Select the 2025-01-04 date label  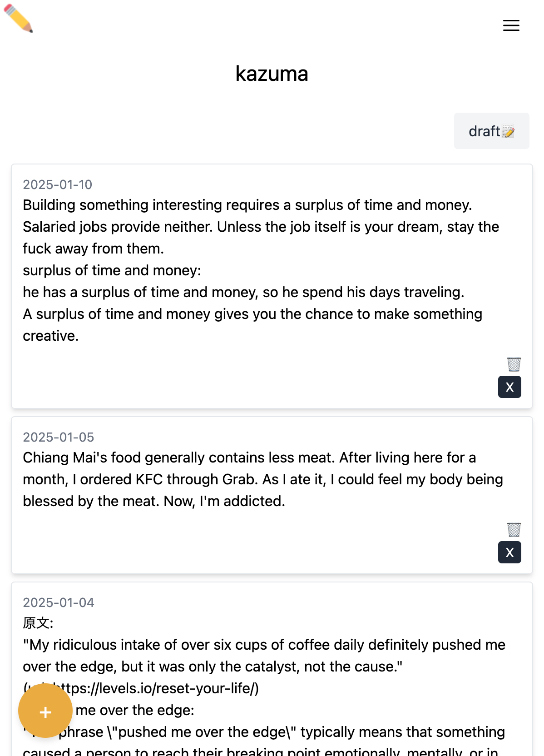(x=59, y=602)
